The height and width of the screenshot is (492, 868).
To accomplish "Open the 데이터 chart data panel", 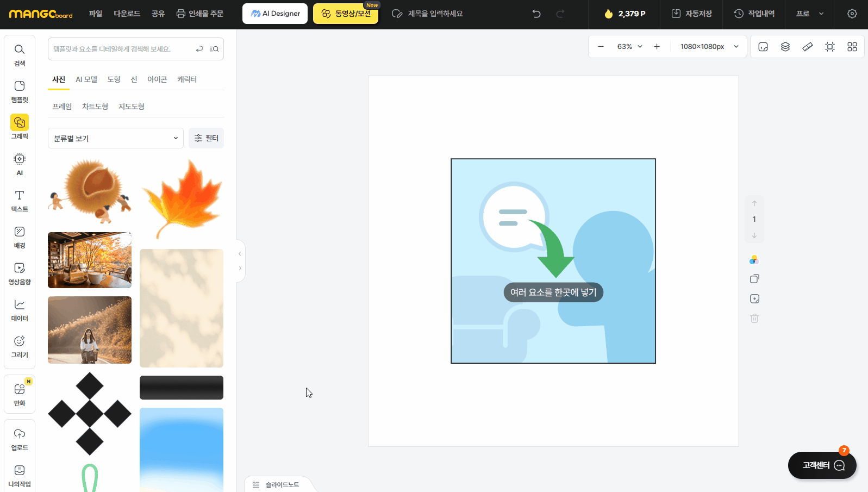I will [20, 310].
